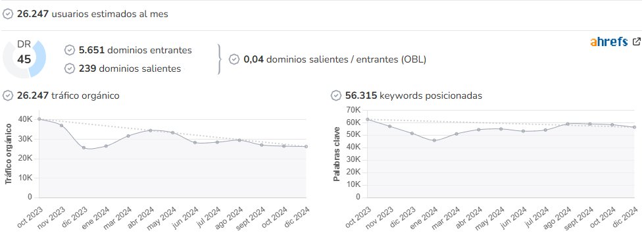This screenshot has height=237, width=644.
Task: Click check icon beside usuarios estimados al mes
Action: point(7,14)
